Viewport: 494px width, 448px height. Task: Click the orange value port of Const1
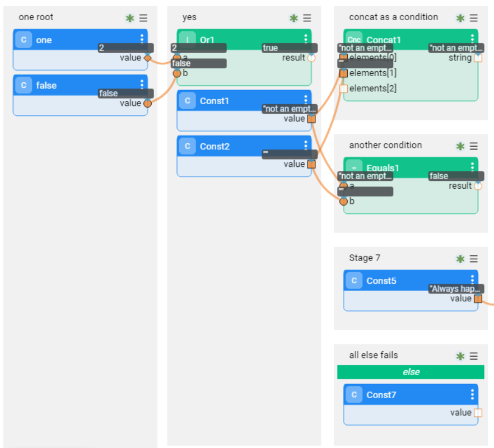(311, 119)
